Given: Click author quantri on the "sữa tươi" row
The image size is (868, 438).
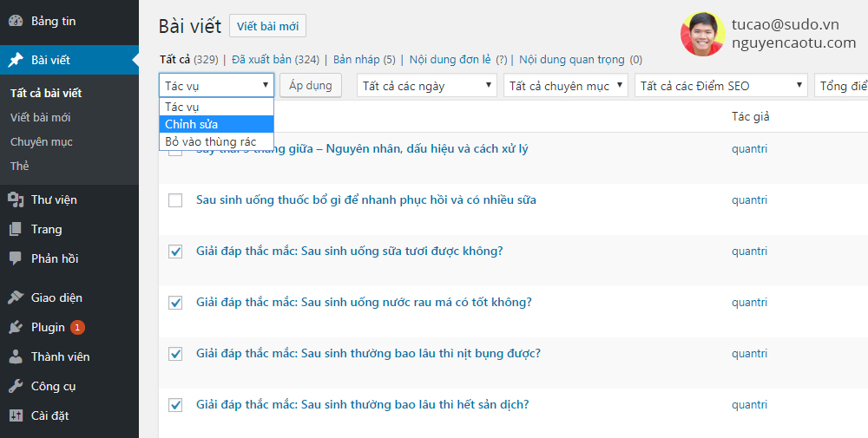Looking at the screenshot, I should 750,251.
